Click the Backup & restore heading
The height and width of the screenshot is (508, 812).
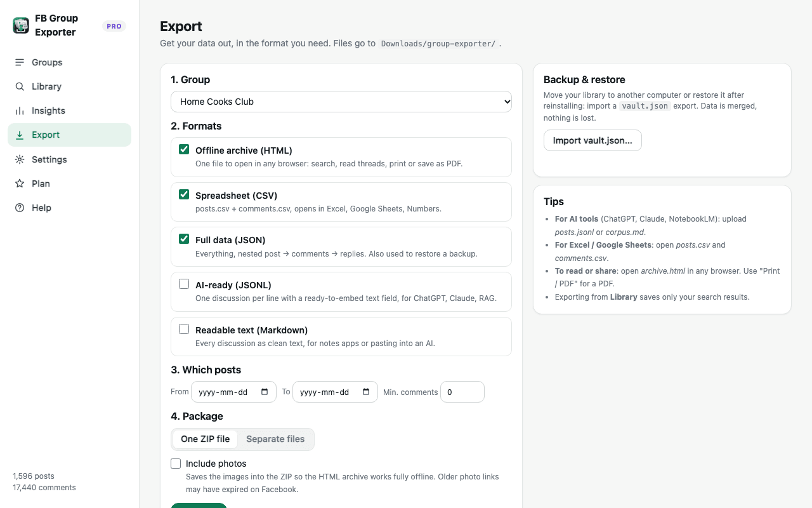coord(584,79)
